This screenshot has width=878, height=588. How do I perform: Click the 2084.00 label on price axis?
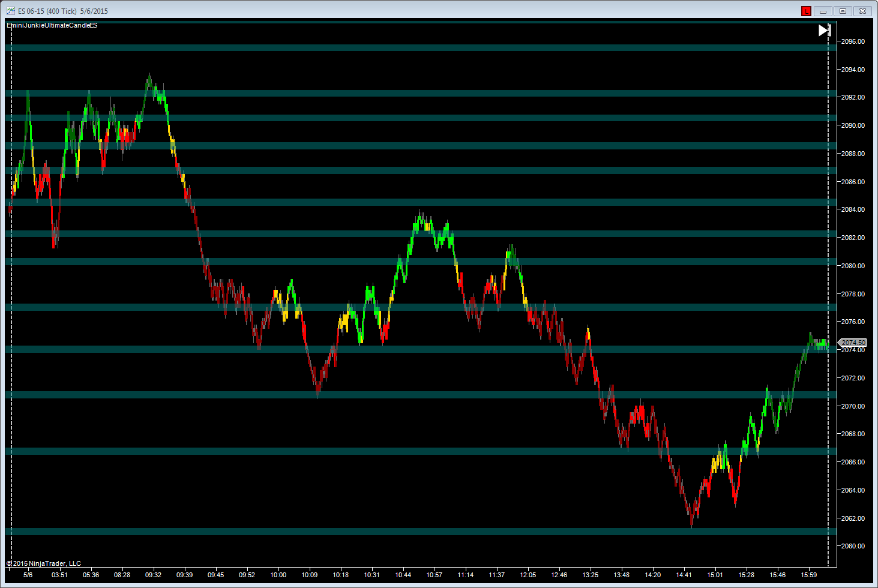point(853,209)
